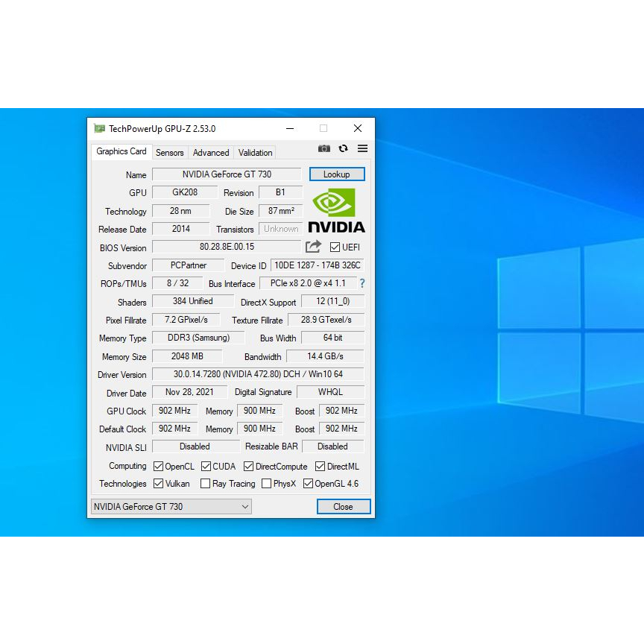
Task: Click the Bus Interface question mark
Action: click(x=362, y=283)
